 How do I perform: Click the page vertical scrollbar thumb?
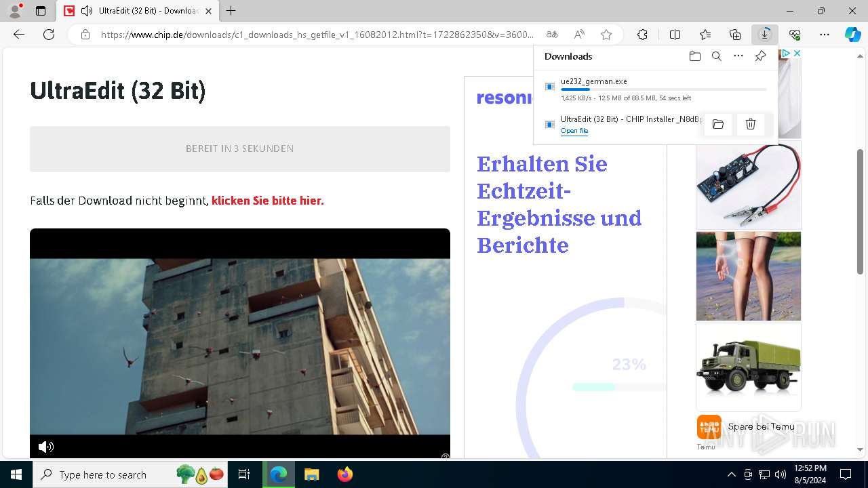[x=861, y=211]
